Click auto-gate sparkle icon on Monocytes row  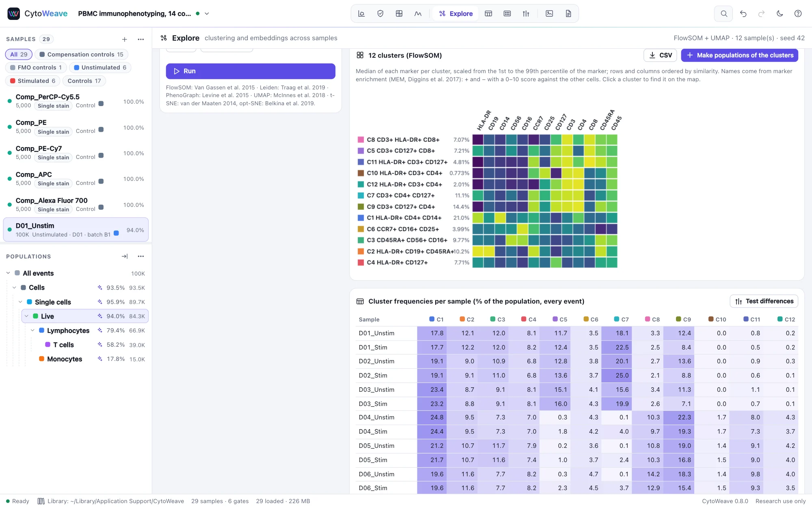click(100, 359)
